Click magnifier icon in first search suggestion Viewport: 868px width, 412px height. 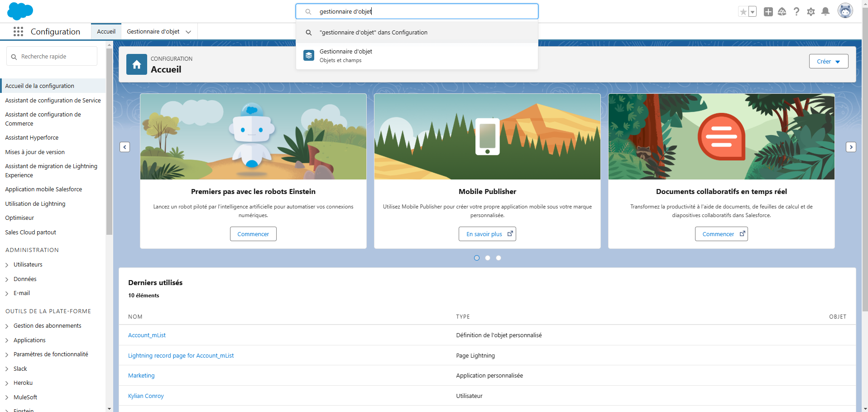pyautogui.click(x=309, y=33)
